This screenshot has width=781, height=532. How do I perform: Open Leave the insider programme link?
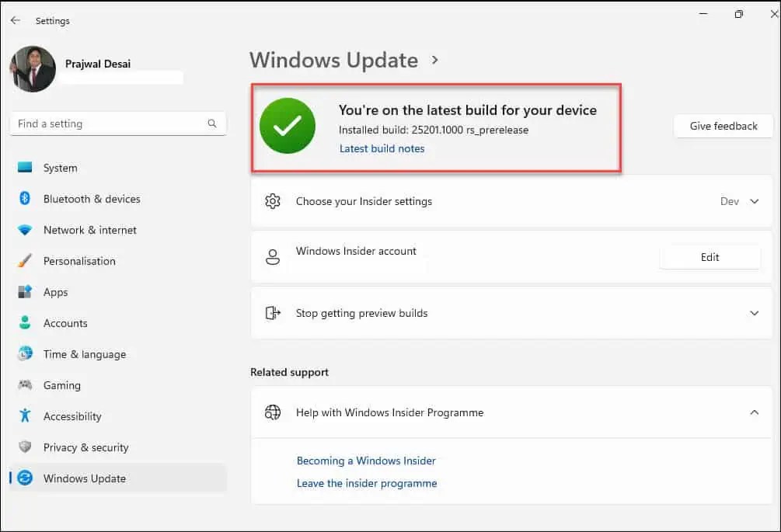point(367,483)
